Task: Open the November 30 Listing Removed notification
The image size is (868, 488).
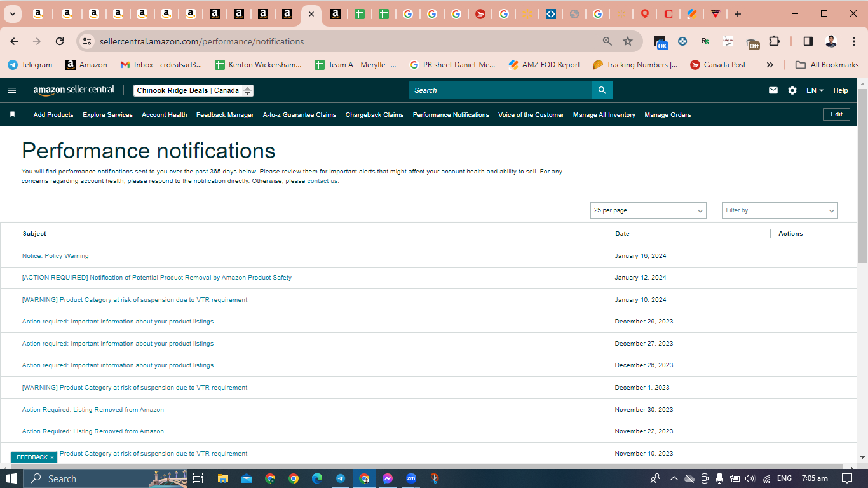Action: tap(93, 410)
